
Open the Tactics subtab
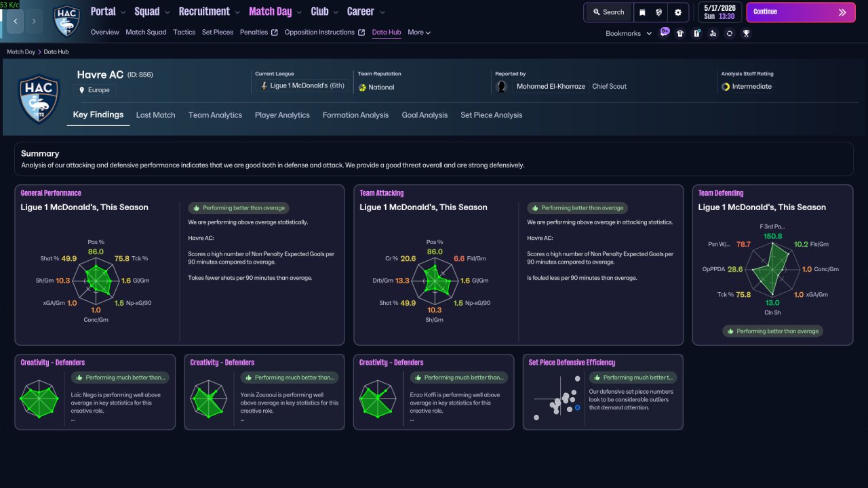coord(184,32)
